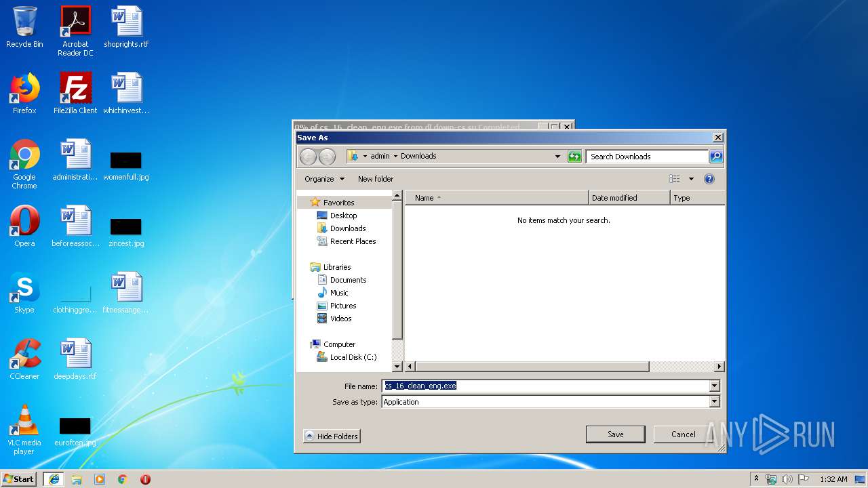Launch Firefox from the desktop
This screenshot has height=488, width=868.
tap(24, 94)
